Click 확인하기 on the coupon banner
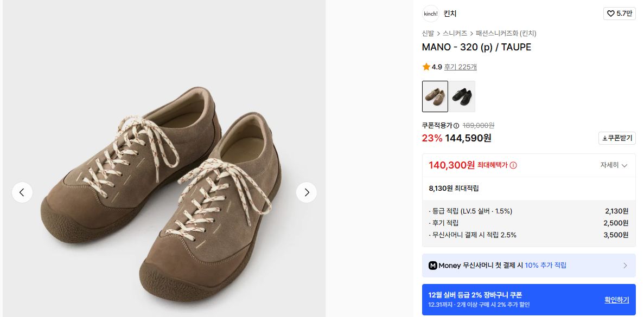 [617, 300]
